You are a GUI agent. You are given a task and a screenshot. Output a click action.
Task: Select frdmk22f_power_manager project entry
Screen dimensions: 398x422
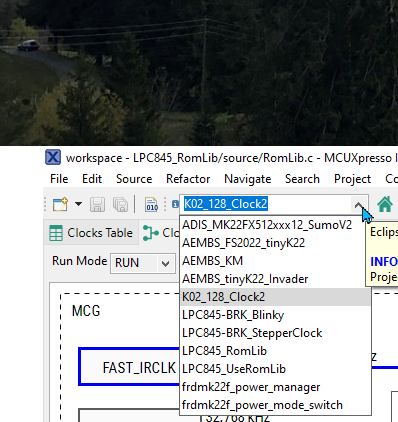point(275,387)
